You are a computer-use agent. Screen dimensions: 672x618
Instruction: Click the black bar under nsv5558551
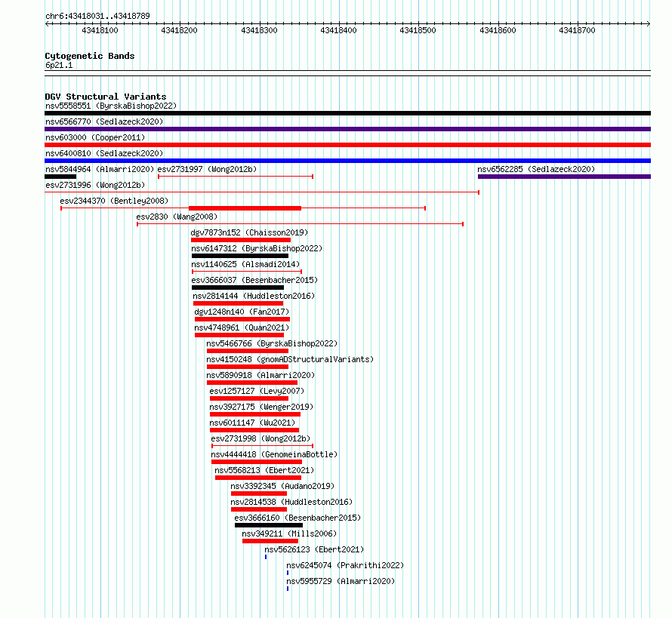coord(347,113)
